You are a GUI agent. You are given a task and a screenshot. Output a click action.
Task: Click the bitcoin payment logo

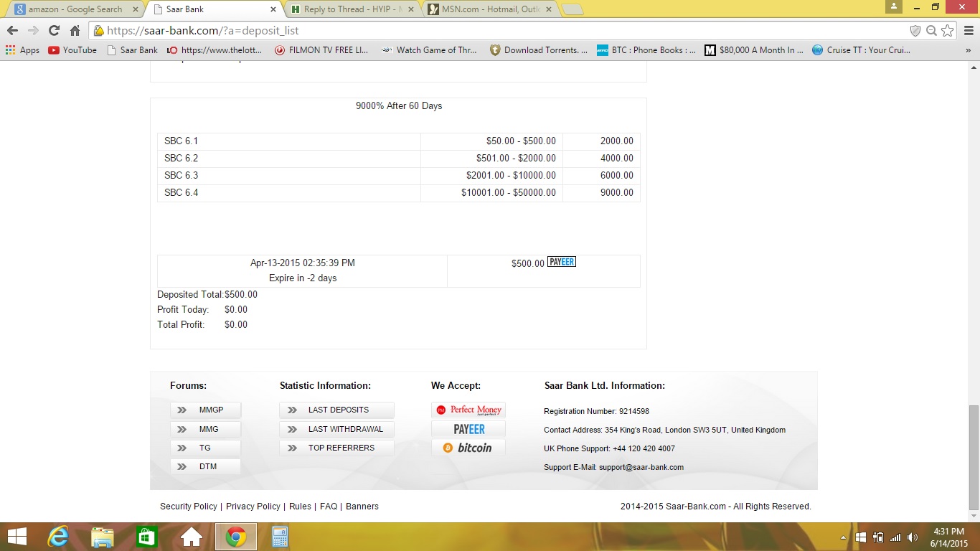(x=468, y=448)
